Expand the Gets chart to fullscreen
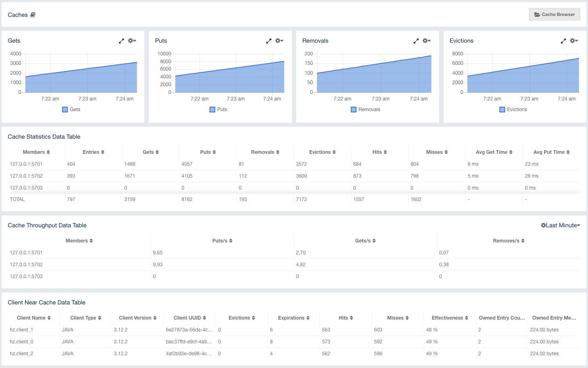Screen dimensions: 588x368 pyautogui.click(x=121, y=41)
